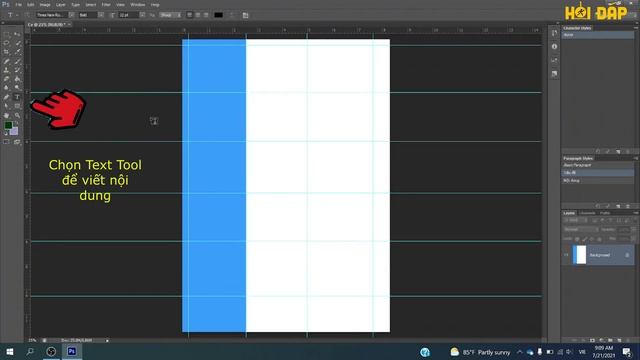Viewport: 640px width, 360px height.
Task: Select the Clone Stamp tool
Action: tap(6, 70)
